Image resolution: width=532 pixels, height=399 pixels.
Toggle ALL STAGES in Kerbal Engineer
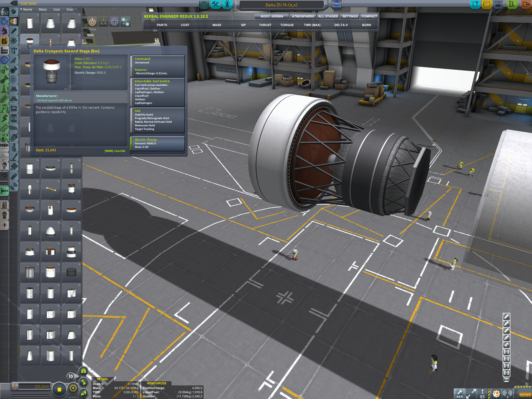point(328,16)
